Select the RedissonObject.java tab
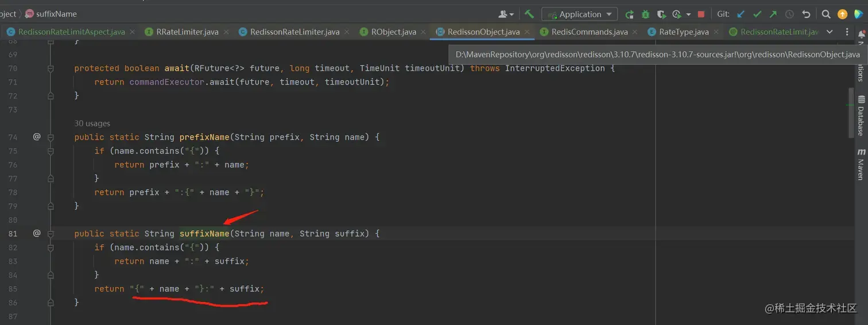 pos(483,32)
